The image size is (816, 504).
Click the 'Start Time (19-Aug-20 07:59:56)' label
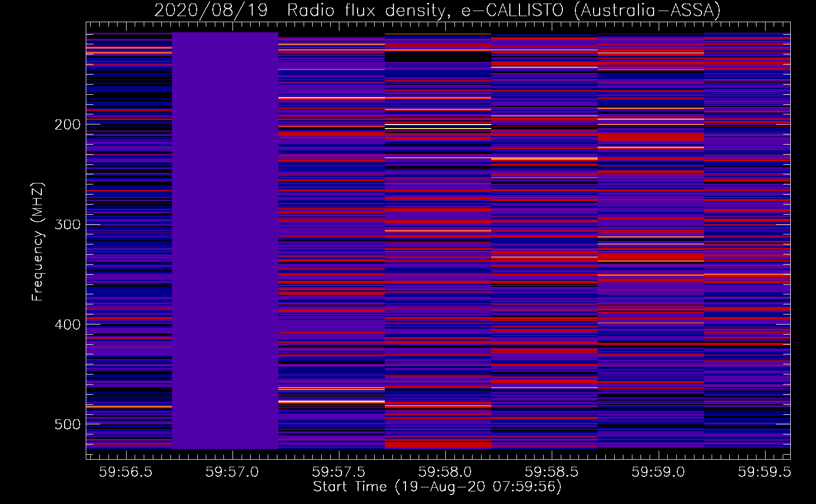[x=437, y=487]
